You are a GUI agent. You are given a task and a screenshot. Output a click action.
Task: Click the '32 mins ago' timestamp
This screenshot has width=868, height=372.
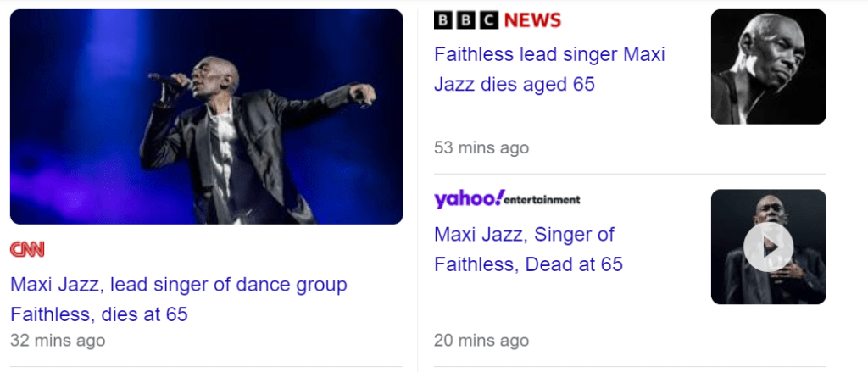point(58,341)
